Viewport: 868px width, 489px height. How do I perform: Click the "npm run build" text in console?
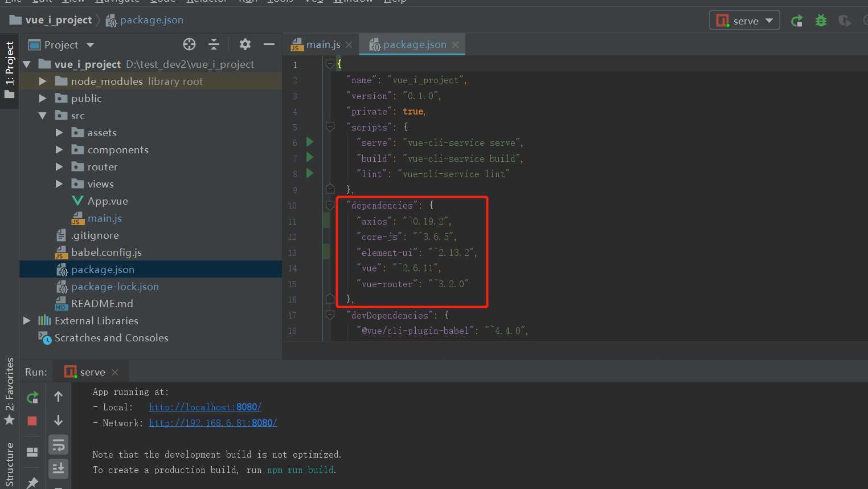[301, 470]
